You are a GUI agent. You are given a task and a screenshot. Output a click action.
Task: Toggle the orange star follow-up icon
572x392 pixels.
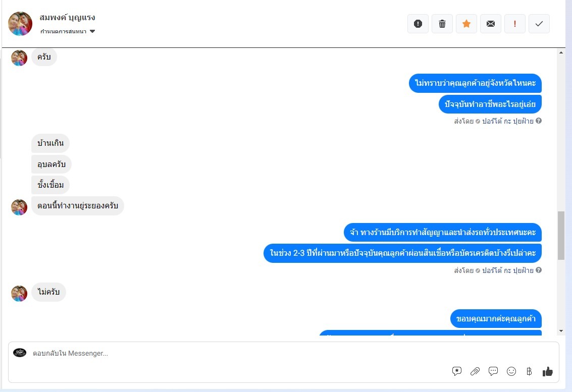tap(466, 24)
